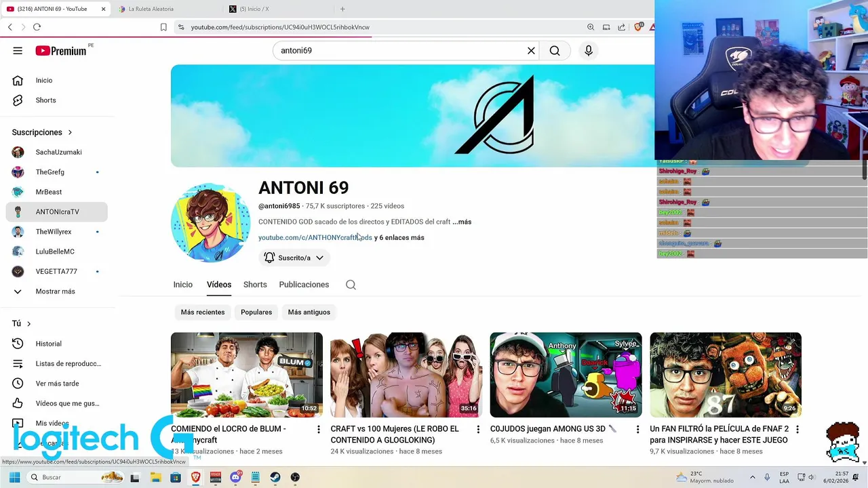Viewport: 868px width, 488px height.
Task: Play COMIENDO el LOCRO de BLUM thumbnail
Action: point(247,375)
